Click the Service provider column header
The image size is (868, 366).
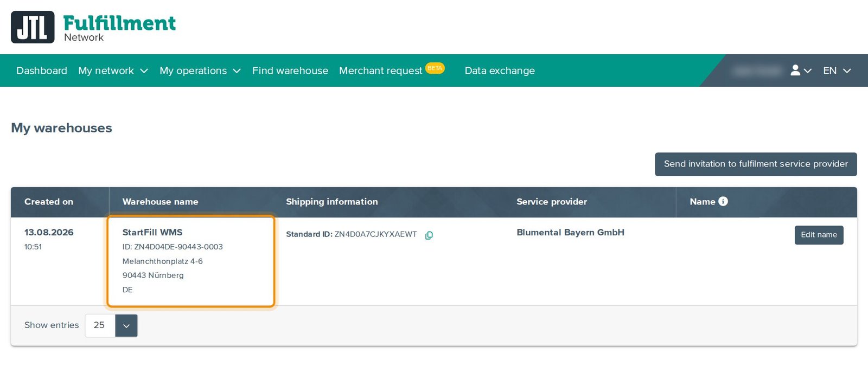552,202
